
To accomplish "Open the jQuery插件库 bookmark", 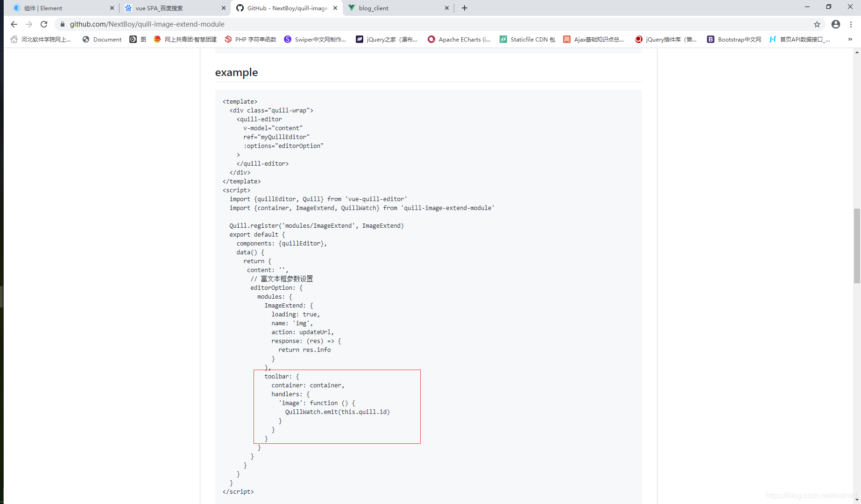I will [x=666, y=40].
